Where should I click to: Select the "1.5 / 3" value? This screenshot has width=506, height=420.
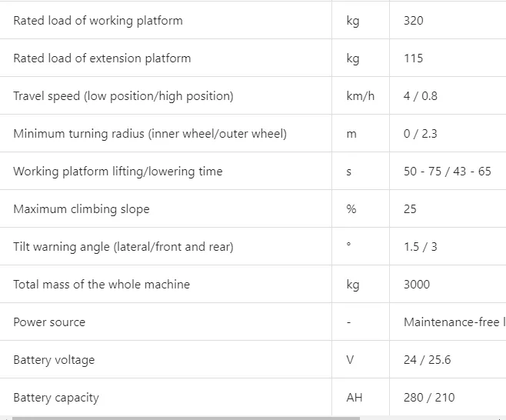pyautogui.click(x=420, y=247)
